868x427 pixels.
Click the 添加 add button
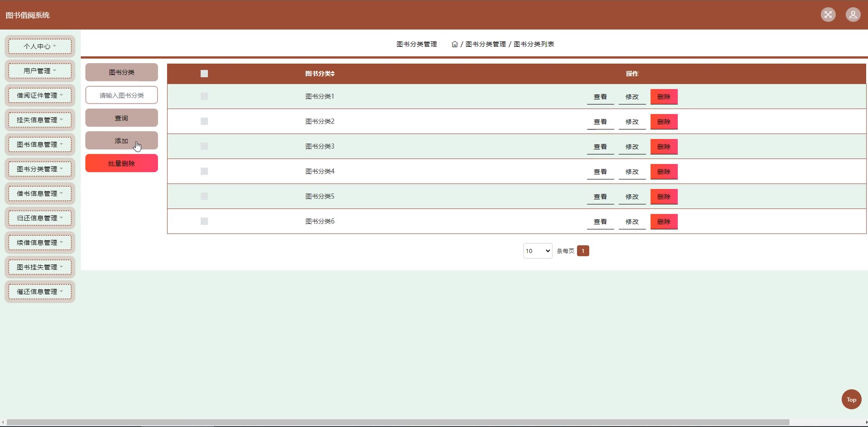click(122, 140)
